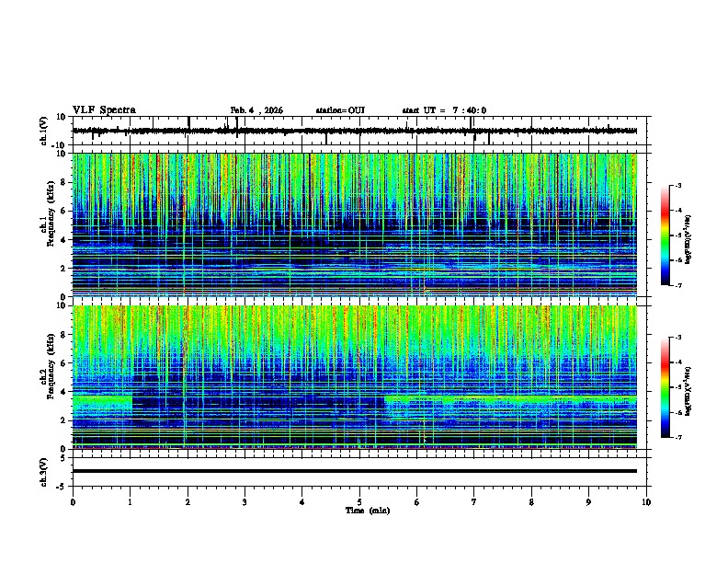
Task: Click the "6" kHz tick on ch.2 spectrogram axis
Action: pos(63,363)
